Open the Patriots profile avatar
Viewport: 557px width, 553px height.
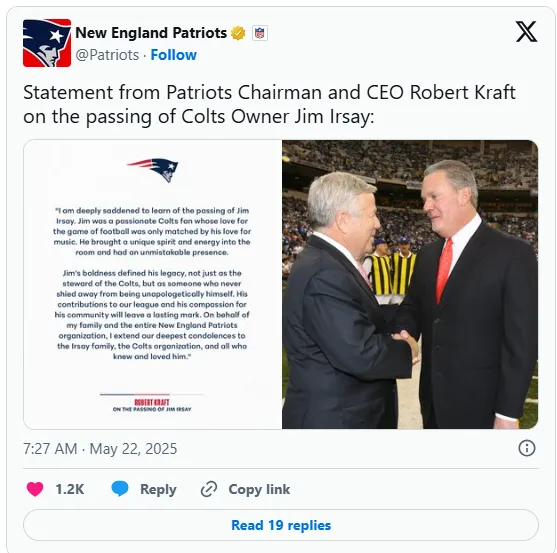click(x=47, y=43)
